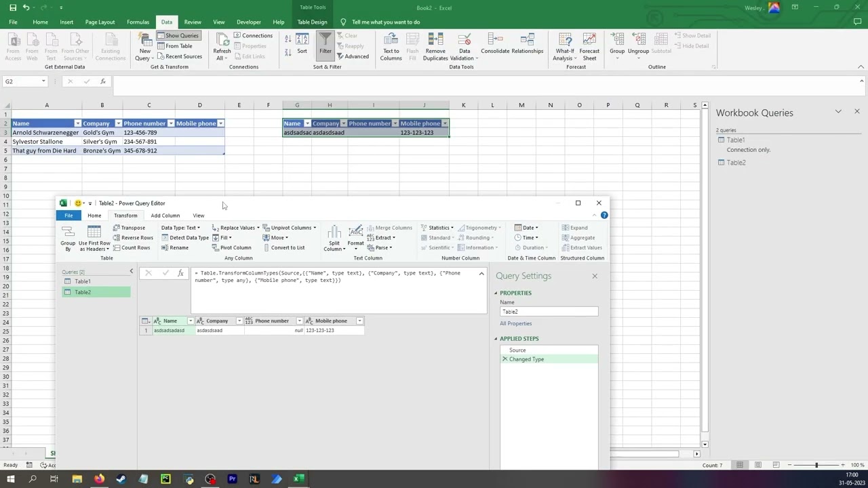The height and width of the screenshot is (488, 868).
Task: Click Group By icon in Power Query
Action: [68, 238]
